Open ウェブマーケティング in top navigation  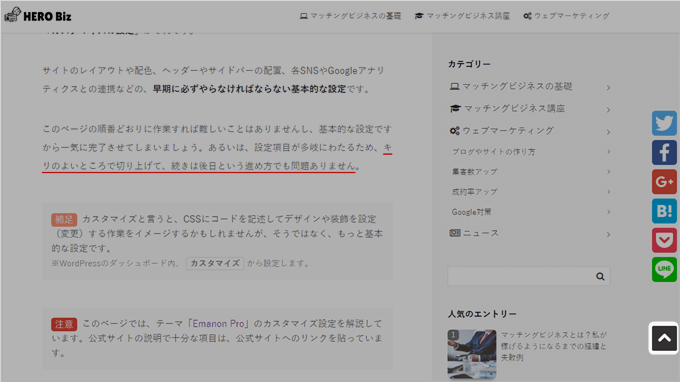(x=566, y=16)
